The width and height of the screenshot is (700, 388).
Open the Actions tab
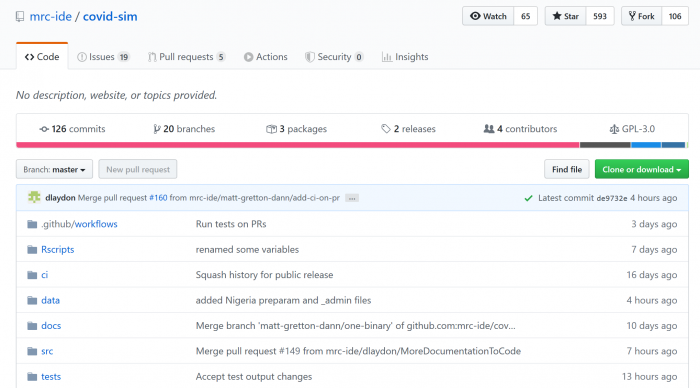(266, 57)
